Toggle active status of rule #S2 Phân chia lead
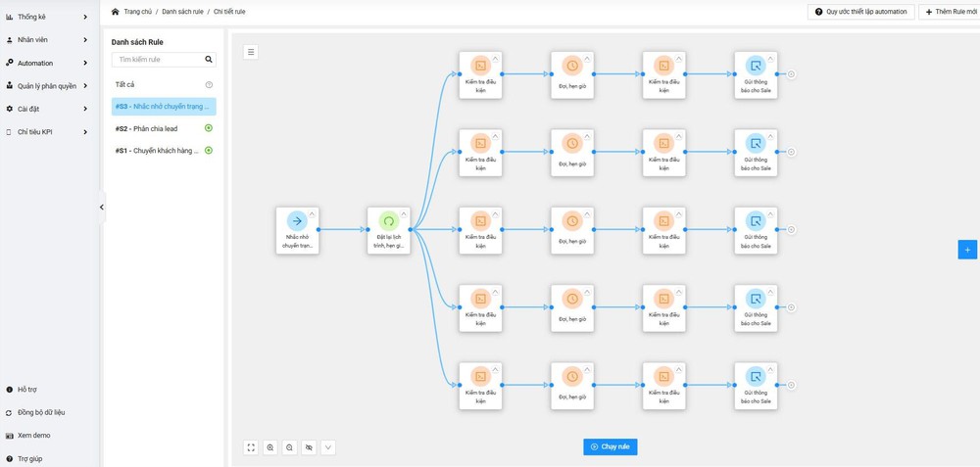Viewport: 980px width, 467px height. [x=209, y=128]
